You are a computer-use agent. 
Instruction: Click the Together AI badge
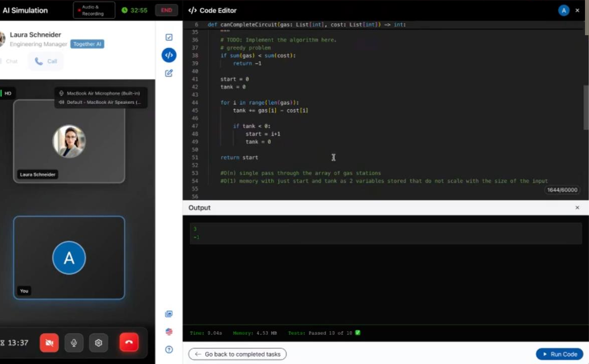point(87,44)
